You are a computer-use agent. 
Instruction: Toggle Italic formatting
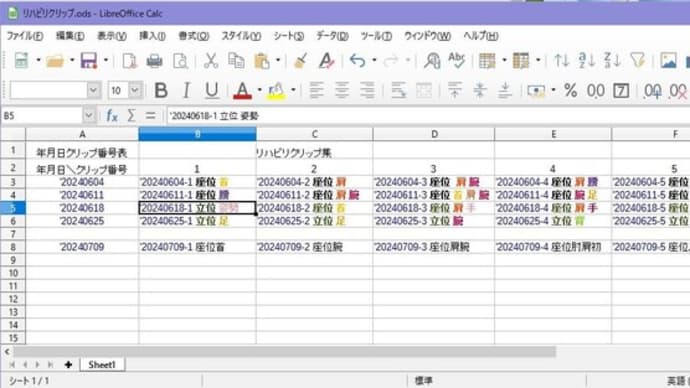click(187, 91)
